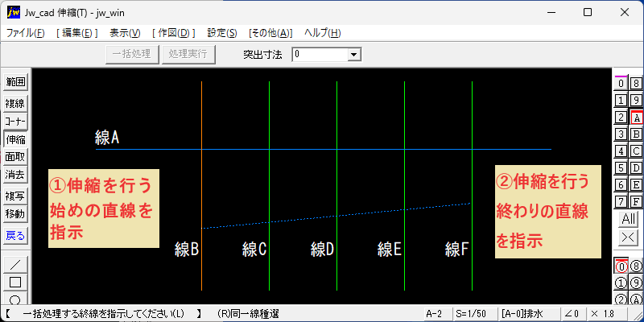Open the [編集(E)] menu

(77, 33)
